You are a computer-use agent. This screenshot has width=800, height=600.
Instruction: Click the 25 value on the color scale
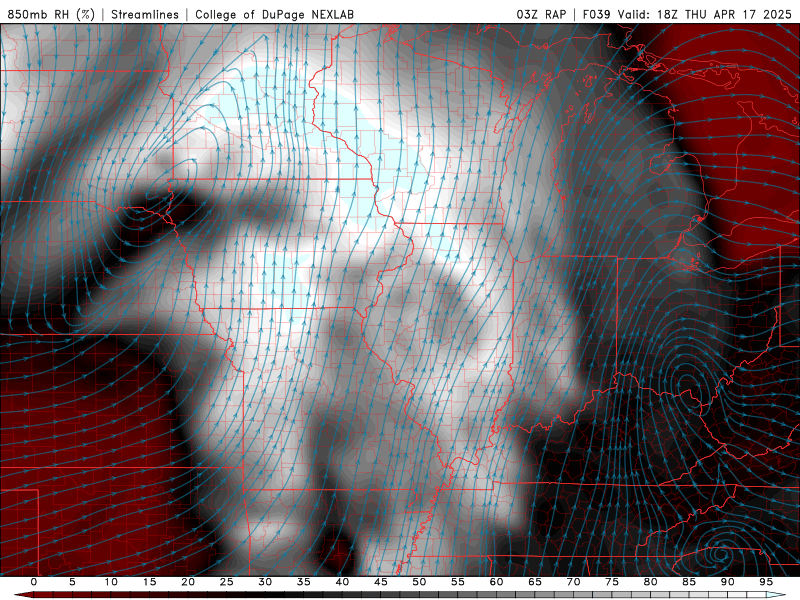click(227, 582)
